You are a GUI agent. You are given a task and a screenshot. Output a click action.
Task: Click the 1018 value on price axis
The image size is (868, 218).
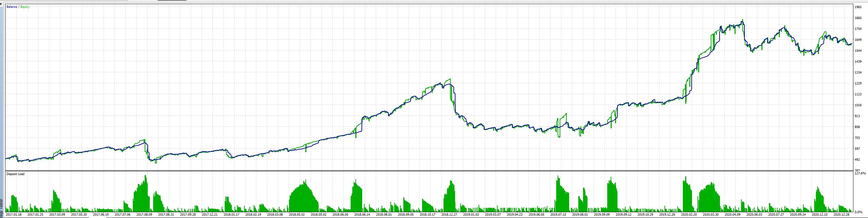click(x=858, y=105)
